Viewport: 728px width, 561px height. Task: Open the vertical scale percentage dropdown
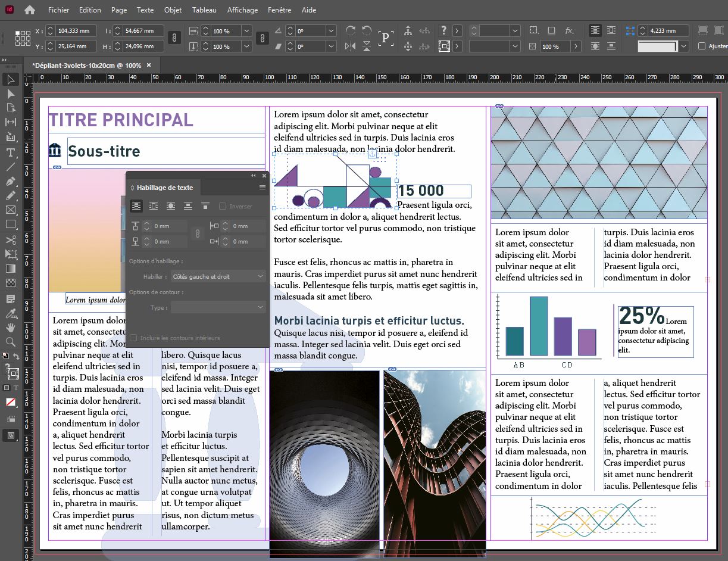point(246,46)
